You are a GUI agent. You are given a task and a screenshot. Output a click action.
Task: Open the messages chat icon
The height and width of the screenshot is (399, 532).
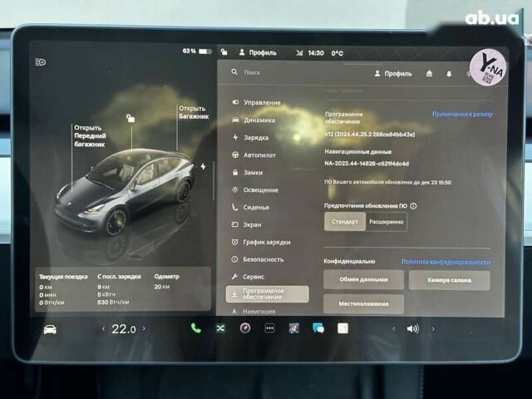(x=318, y=328)
